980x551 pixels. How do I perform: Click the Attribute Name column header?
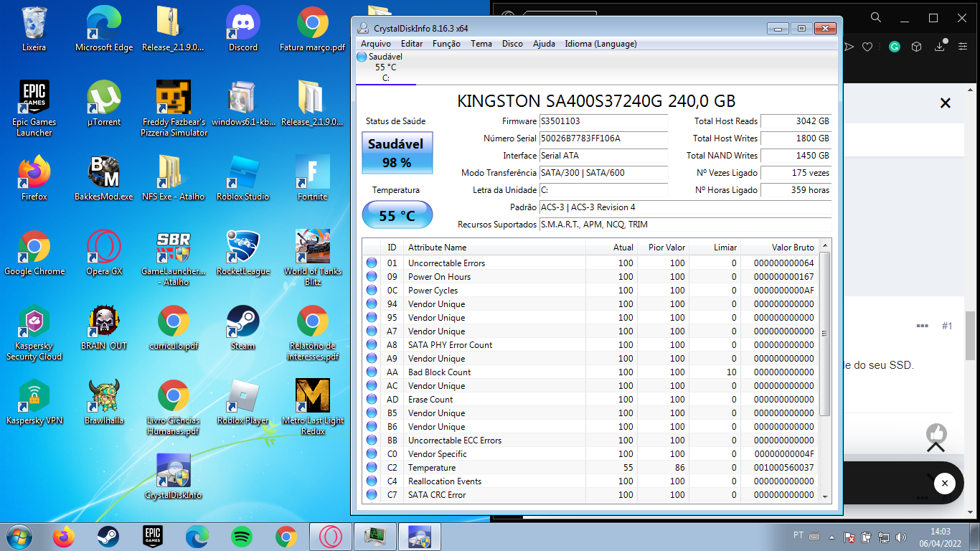(494, 247)
